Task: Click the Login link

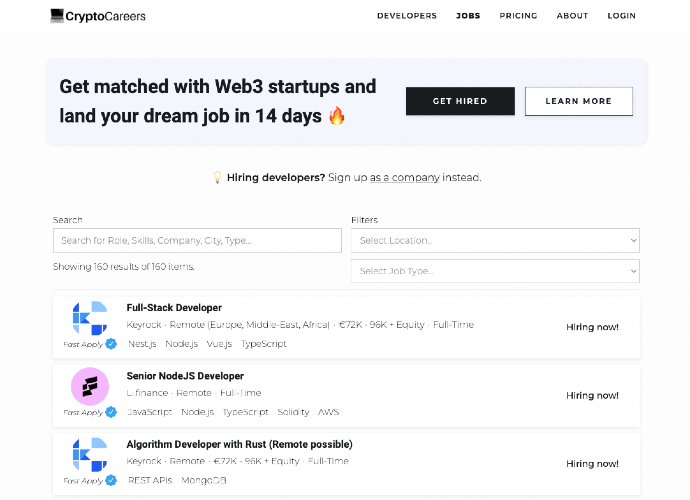Action: (x=621, y=16)
